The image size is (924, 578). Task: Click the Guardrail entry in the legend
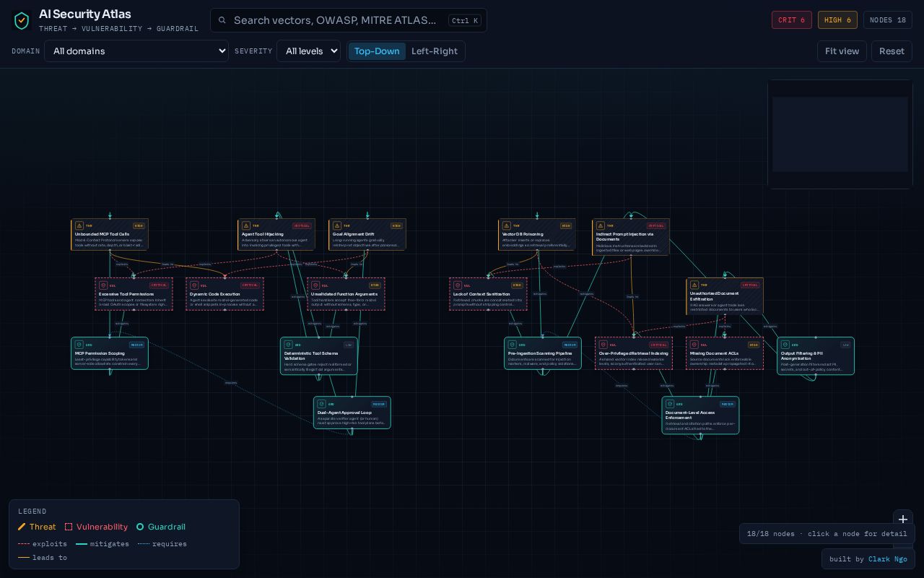pyautogui.click(x=161, y=527)
